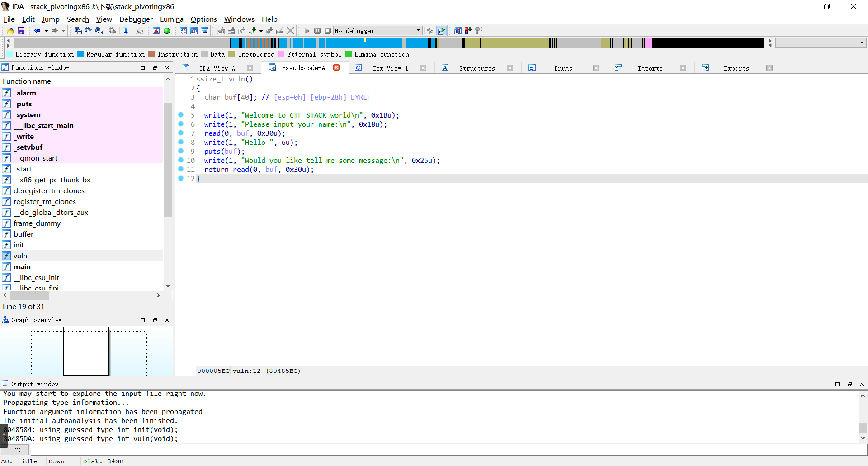Image resolution: width=868 pixels, height=466 pixels.
Task: Click the pause process icon
Action: click(317, 31)
